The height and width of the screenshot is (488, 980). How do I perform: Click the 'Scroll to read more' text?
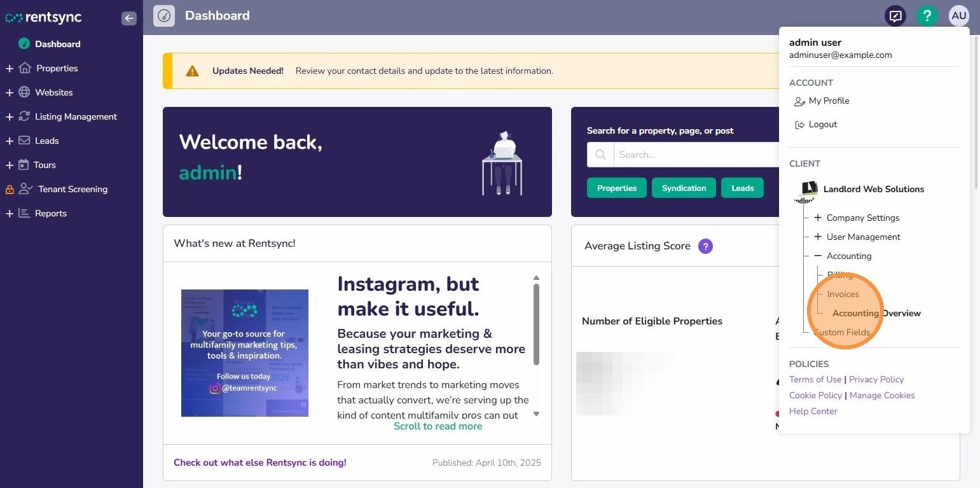pyautogui.click(x=438, y=426)
